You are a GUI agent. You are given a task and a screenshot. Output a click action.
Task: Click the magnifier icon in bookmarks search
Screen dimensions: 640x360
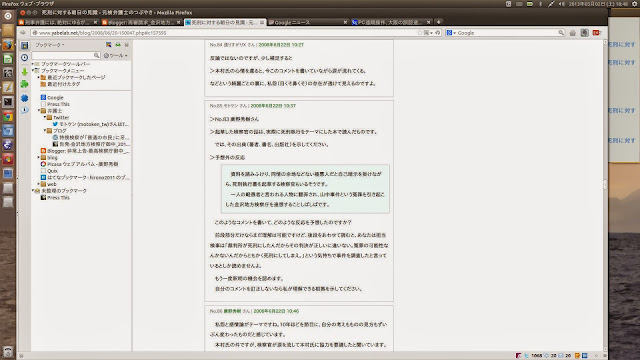coord(96,56)
